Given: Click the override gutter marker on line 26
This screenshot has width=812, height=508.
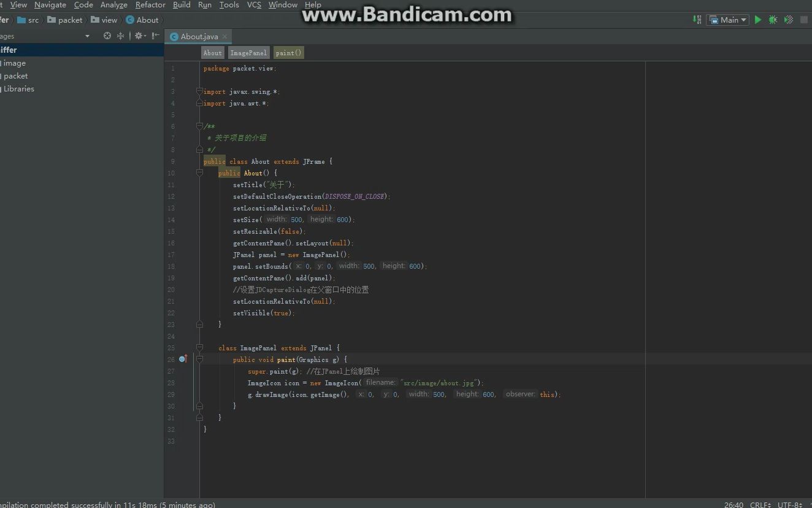Looking at the screenshot, I should (x=183, y=360).
